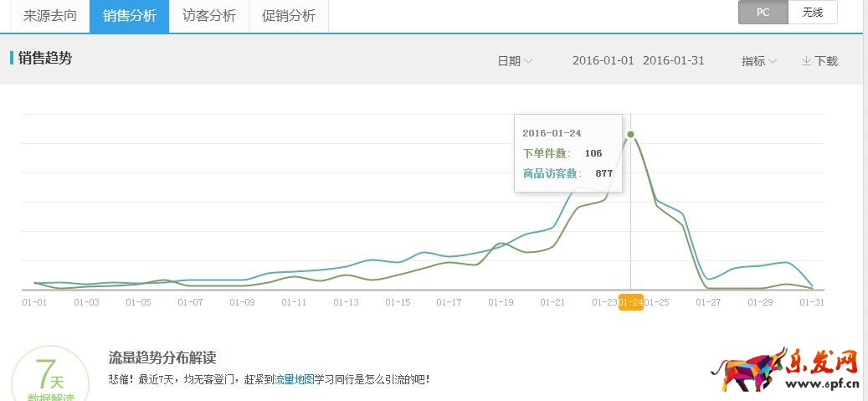Click 下单件数 label in tooltip
The image size is (868, 401).
pos(547,153)
